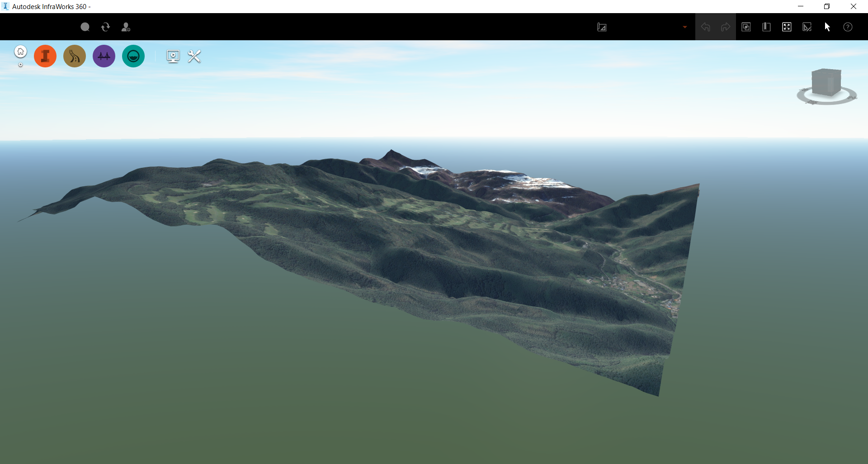Launch the Storyboard Creator monitor icon

(x=173, y=56)
